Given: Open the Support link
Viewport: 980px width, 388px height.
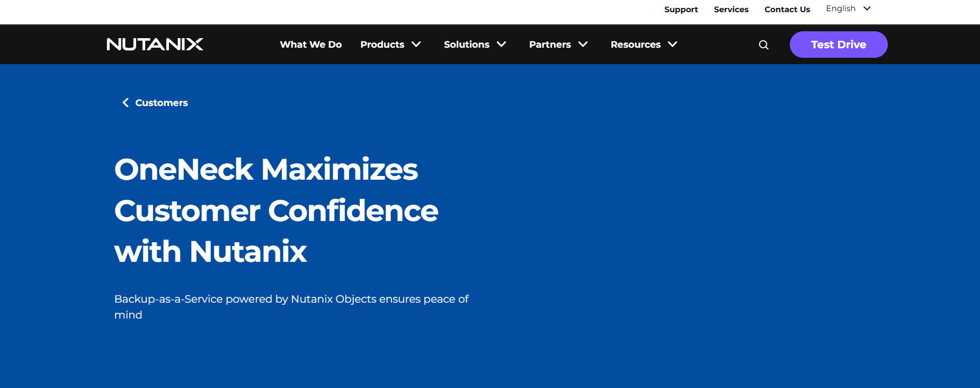Looking at the screenshot, I should [x=681, y=10].
